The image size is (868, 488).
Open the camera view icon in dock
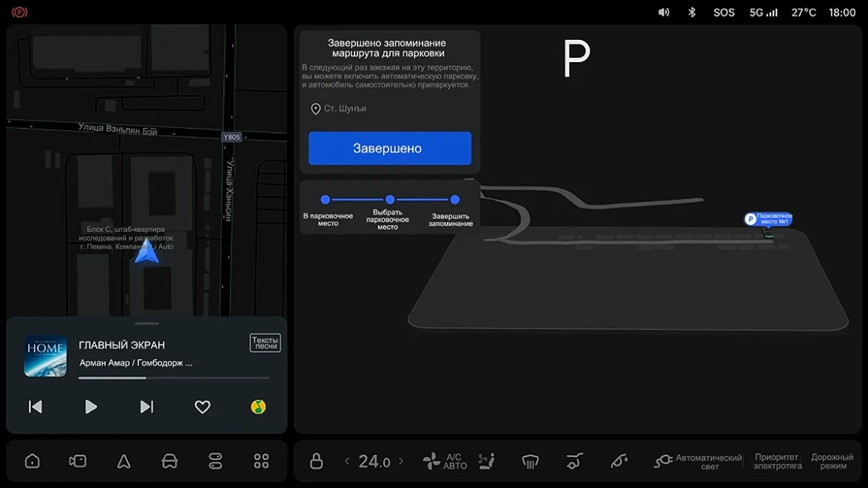point(78,461)
